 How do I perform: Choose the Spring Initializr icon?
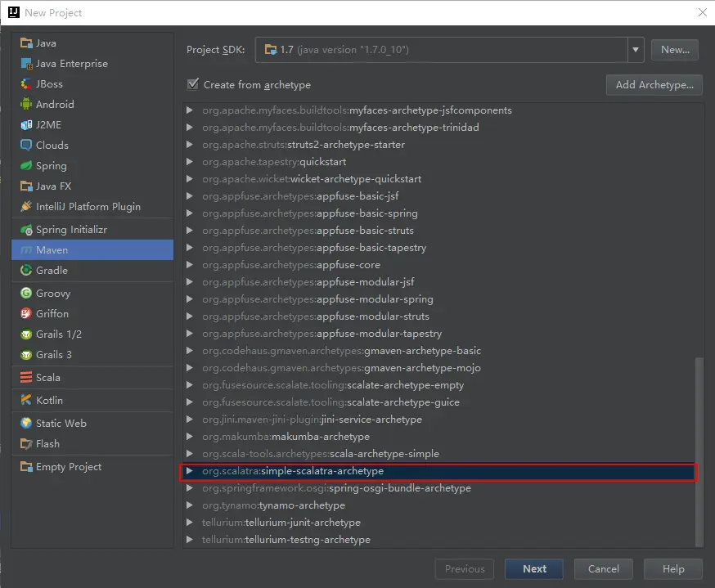click(26, 230)
